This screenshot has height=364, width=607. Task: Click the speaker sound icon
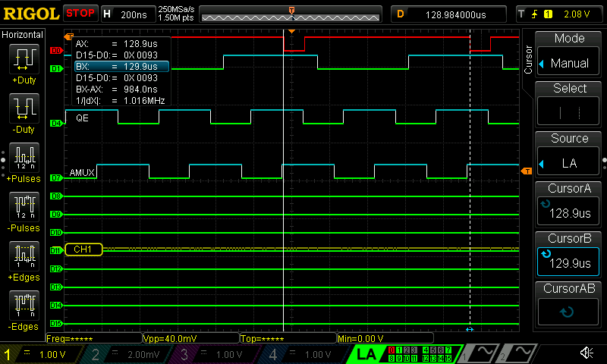point(587,353)
